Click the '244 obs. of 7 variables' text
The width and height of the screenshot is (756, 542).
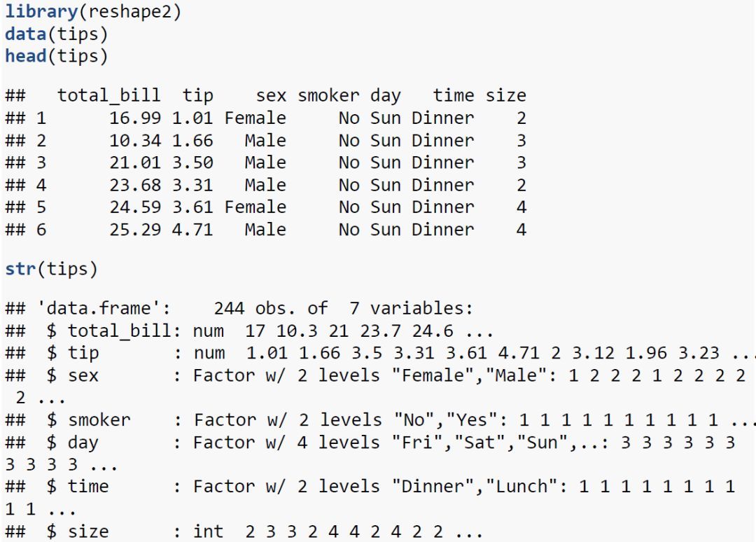(x=343, y=308)
